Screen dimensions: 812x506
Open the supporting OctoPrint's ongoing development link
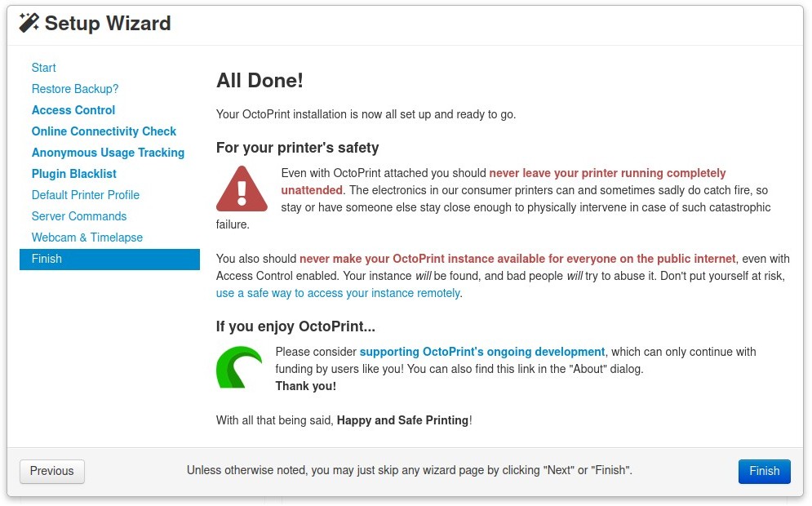482,352
